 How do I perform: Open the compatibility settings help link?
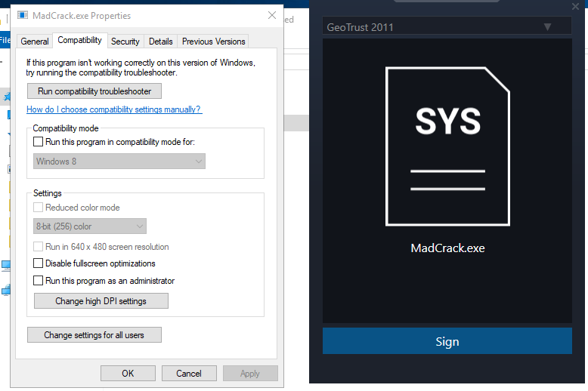114,109
